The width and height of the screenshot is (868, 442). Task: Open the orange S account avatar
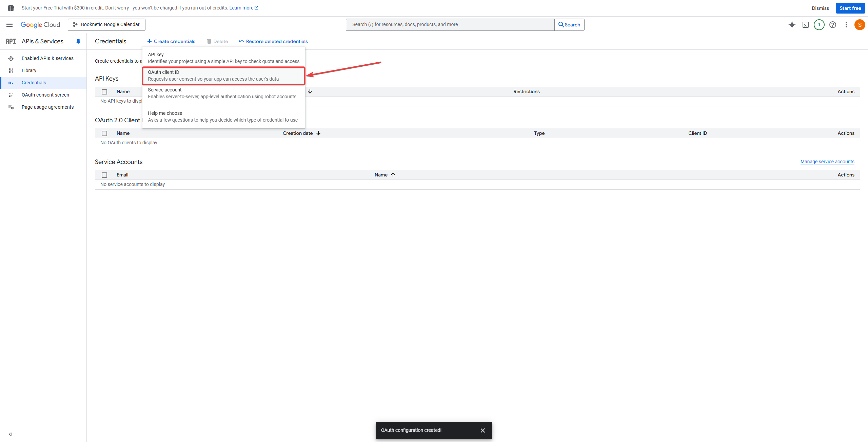click(x=860, y=25)
